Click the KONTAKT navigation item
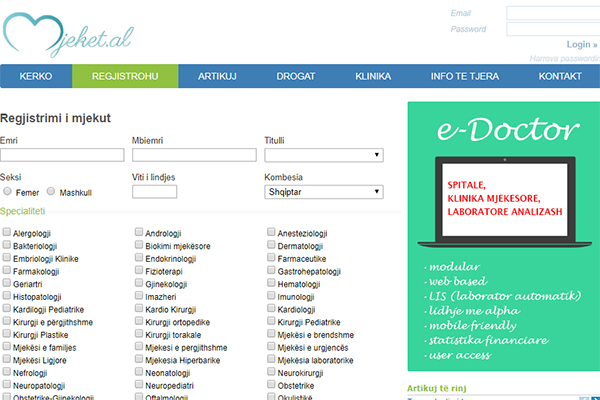Screen dimensions: 600x400 coord(560,76)
